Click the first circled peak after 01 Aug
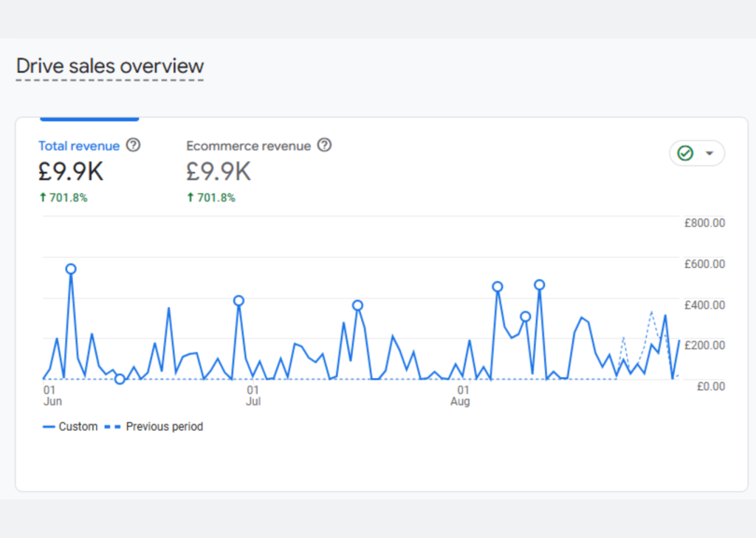The height and width of the screenshot is (538, 756). tap(498, 287)
